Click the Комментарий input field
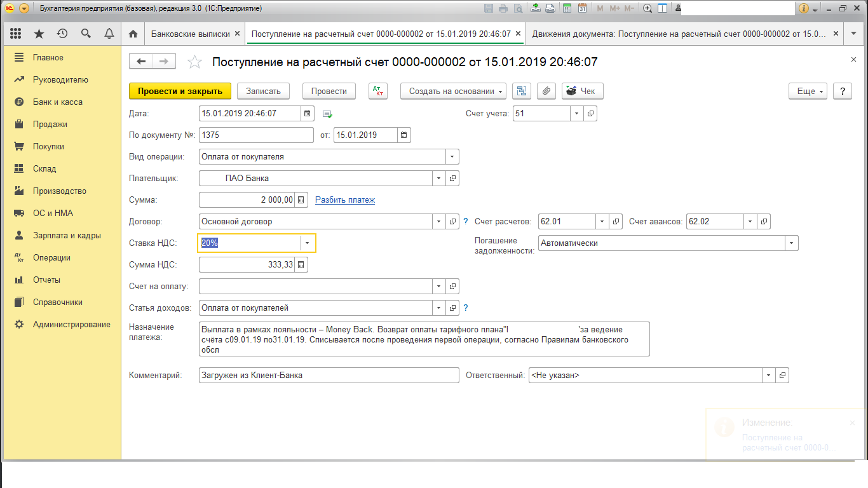This screenshot has height=488, width=868. 329,376
